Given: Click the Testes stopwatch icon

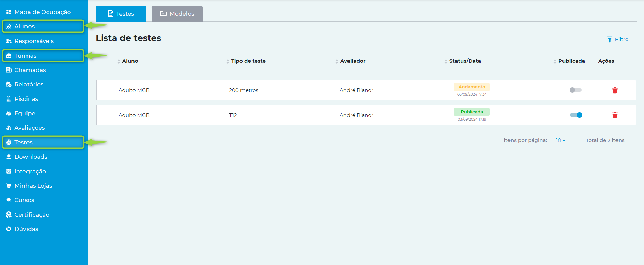Looking at the screenshot, I should click(9, 142).
